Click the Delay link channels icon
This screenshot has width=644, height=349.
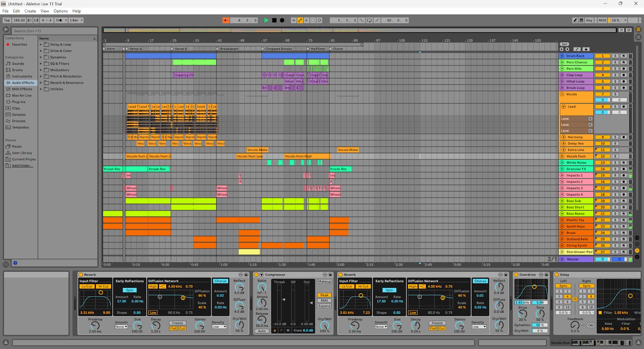[x=575, y=299]
